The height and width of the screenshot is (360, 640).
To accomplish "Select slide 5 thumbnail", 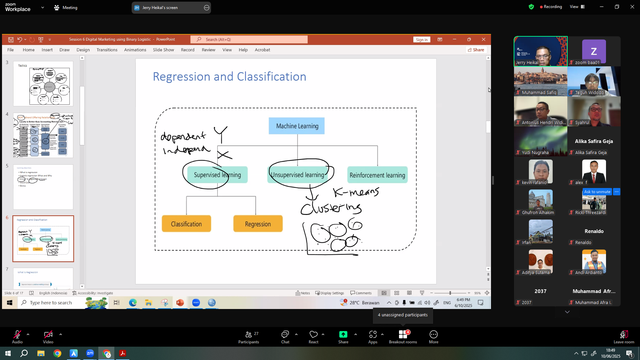I will (x=43, y=187).
